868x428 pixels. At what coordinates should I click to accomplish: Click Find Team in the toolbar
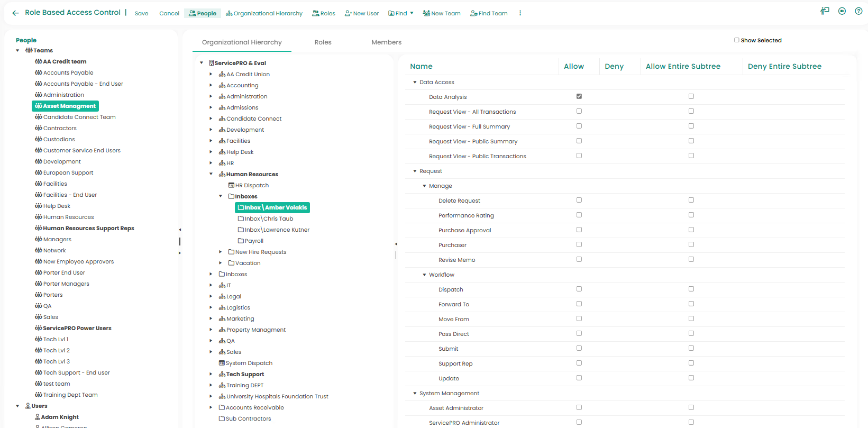[x=489, y=13]
